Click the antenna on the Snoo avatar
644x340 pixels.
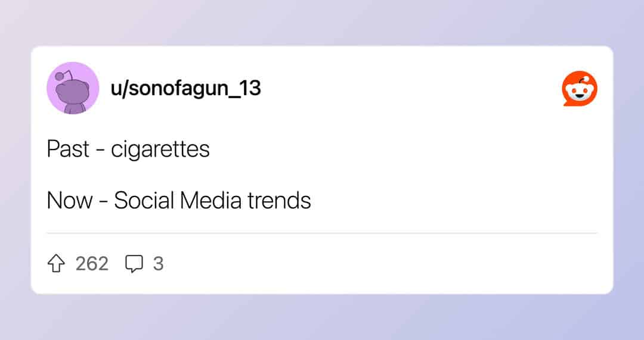click(60, 77)
